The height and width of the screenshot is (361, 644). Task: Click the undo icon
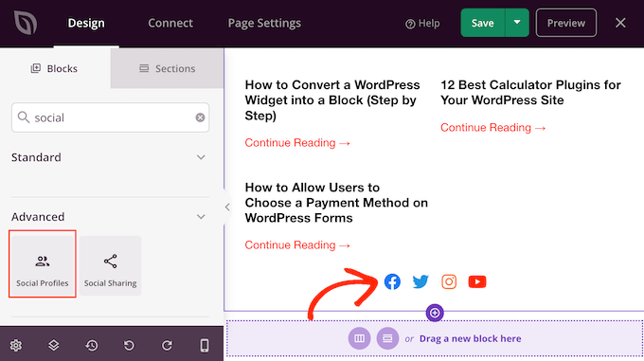[x=130, y=346]
